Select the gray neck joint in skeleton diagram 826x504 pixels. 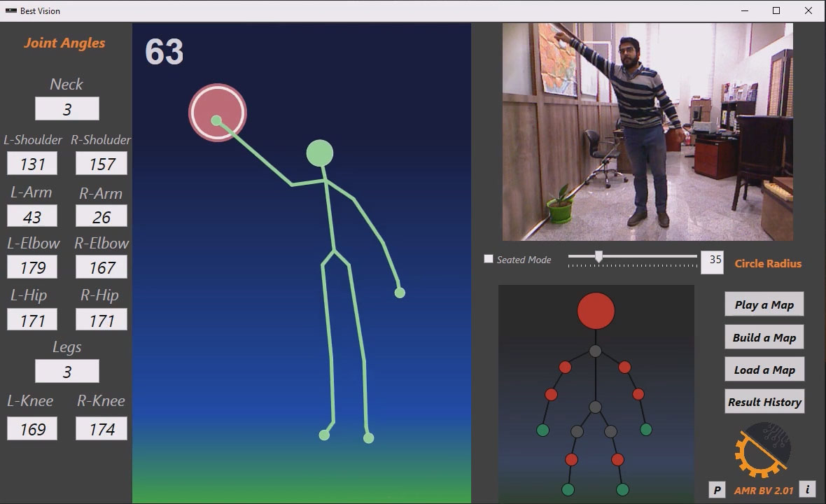[x=595, y=351]
